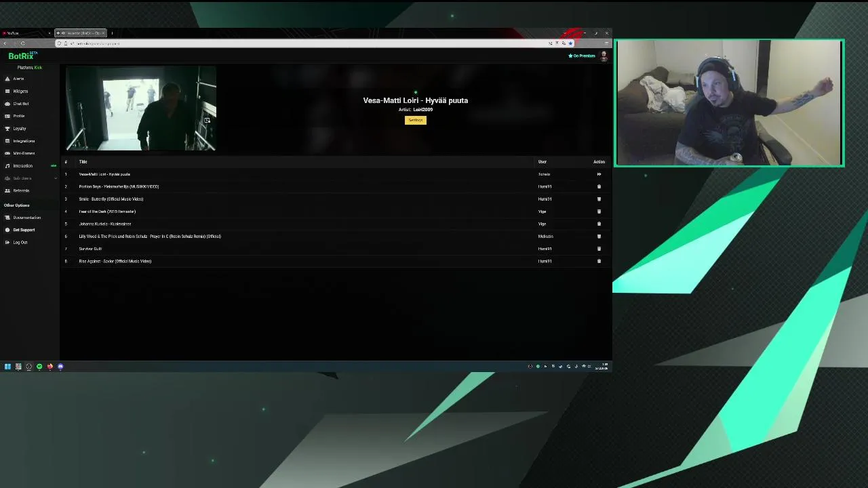Click user Melkutin in the queue
The image size is (868, 488).
coord(545,237)
